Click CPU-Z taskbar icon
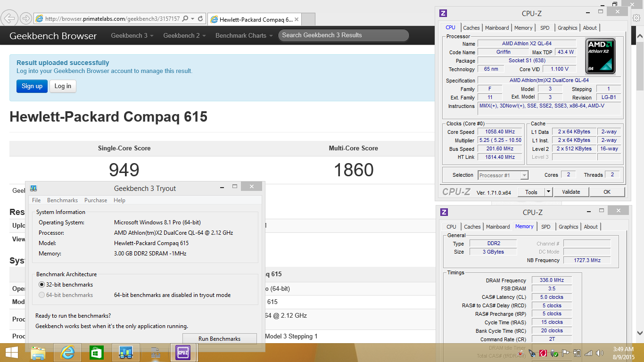644x362 pixels. coord(183,353)
